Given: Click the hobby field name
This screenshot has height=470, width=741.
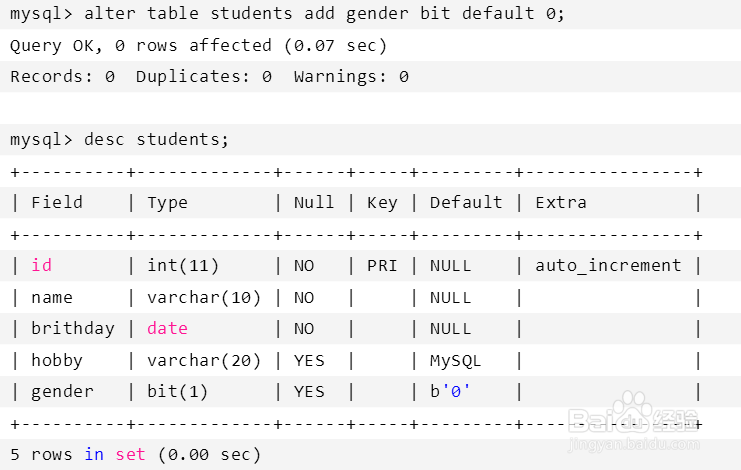Looking at the screenshot, I should 57,360.
